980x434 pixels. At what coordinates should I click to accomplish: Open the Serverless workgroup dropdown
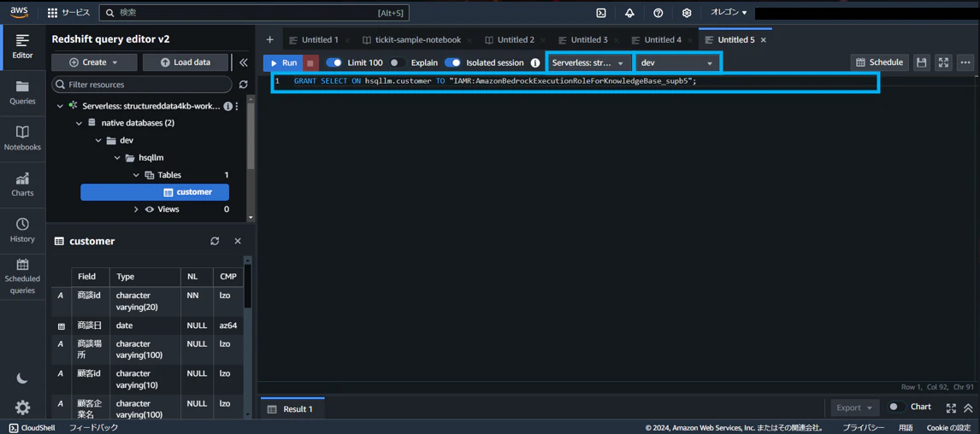[x=588, y=62]
